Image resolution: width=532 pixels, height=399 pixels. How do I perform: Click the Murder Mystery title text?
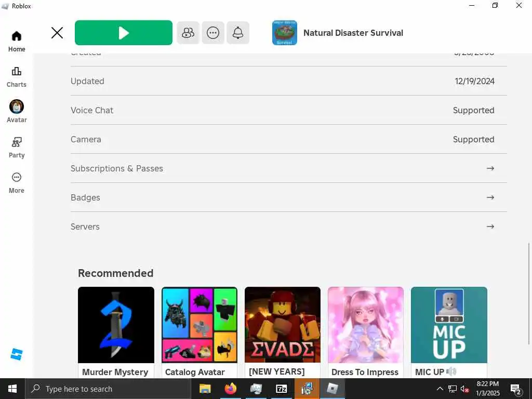(115, 372)
